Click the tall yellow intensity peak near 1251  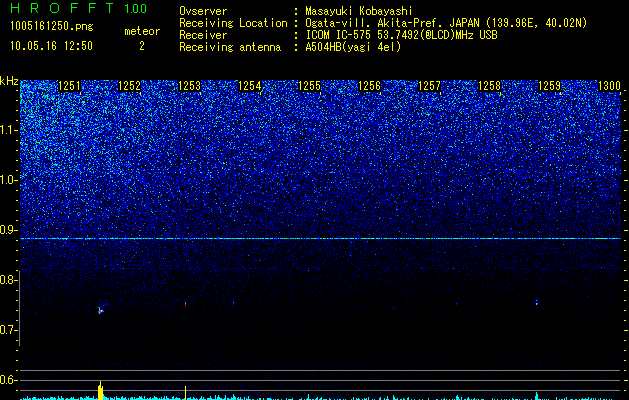click(x=100, y=390)
